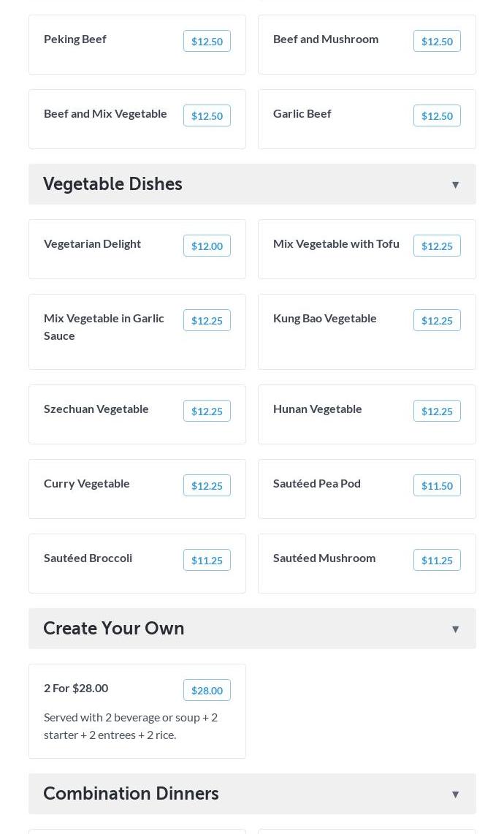Select the Sautéed Pea Pod $11.50 price
Image resolution: width=504 pixels, height=834 pixels.
point(437,485)
